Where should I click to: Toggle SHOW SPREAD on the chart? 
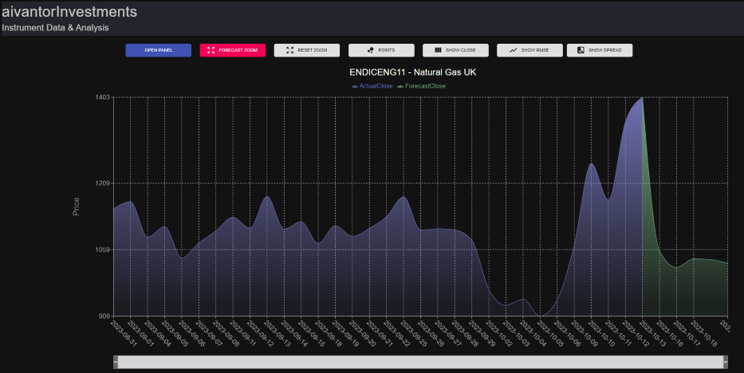point(599,50)
